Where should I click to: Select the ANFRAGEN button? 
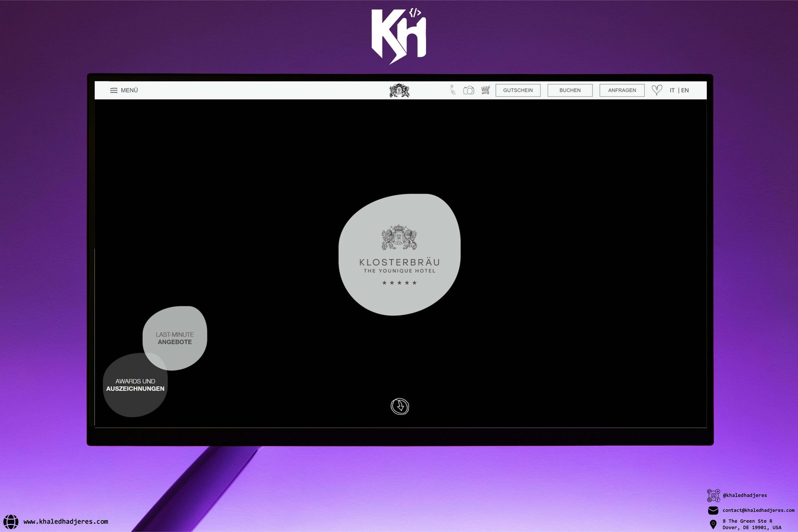[621, 90]
